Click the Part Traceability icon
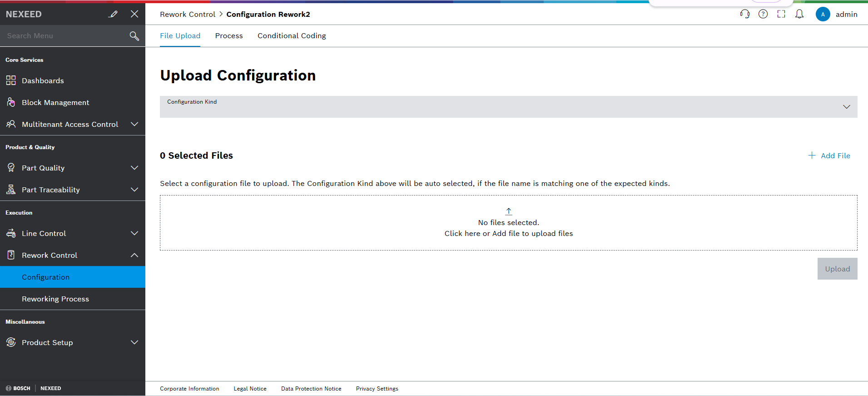This screenshot has height=396, width=868. 11,190
